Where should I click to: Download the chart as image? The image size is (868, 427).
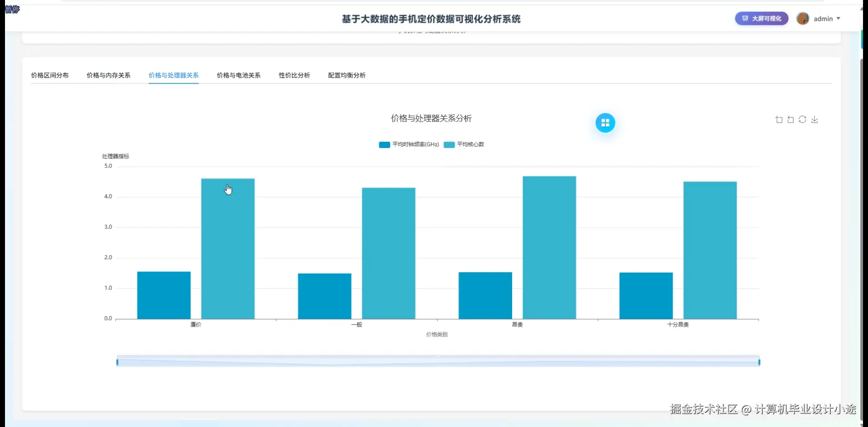coord(814,119)
